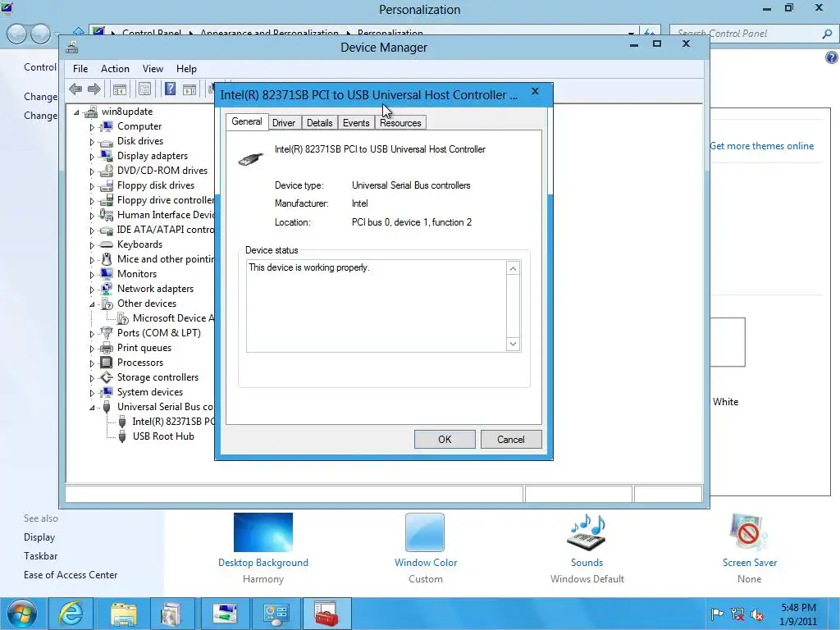
Task: Click the Help question-mark toolbar icon
Action: coord(170,89)
